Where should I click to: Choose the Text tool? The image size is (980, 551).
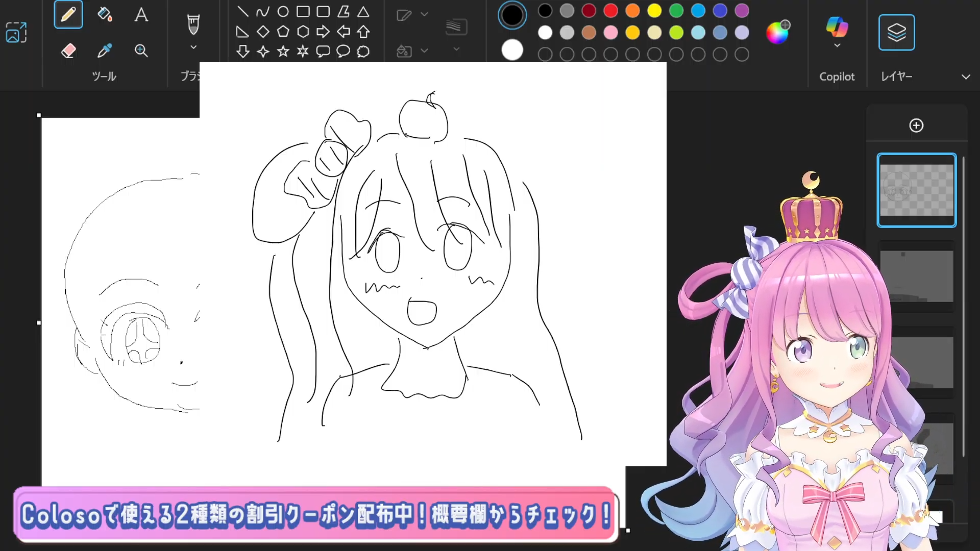(x=141, y=14)
